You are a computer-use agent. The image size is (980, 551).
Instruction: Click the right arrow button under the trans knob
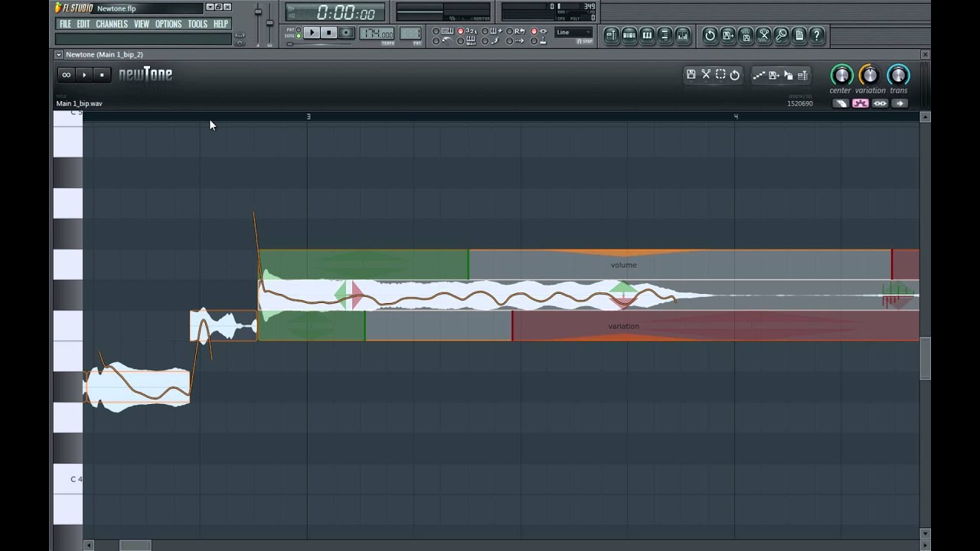pyautogui.click(x=900, y=103)
